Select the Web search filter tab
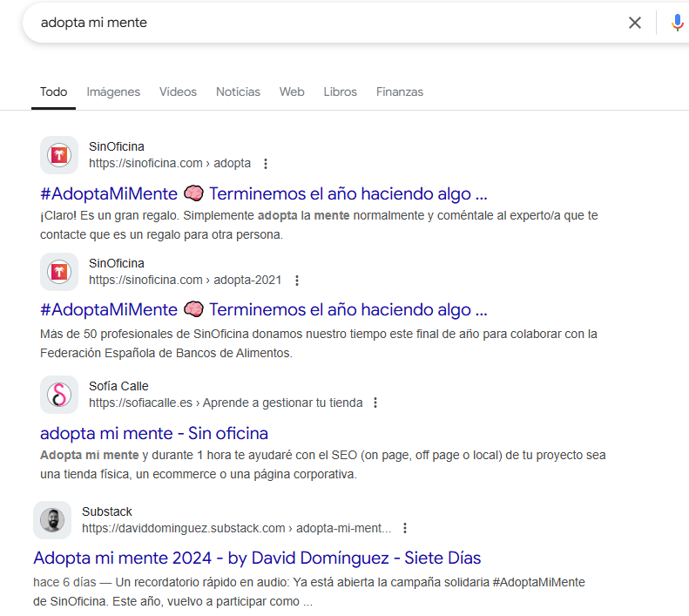 pyautogui.click(x=292, y=92)
